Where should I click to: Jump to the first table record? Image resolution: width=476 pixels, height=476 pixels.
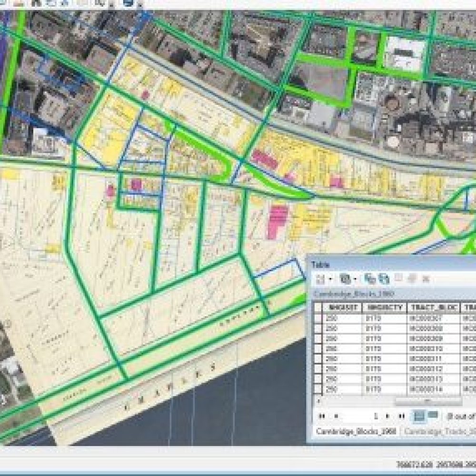point(322,416)
